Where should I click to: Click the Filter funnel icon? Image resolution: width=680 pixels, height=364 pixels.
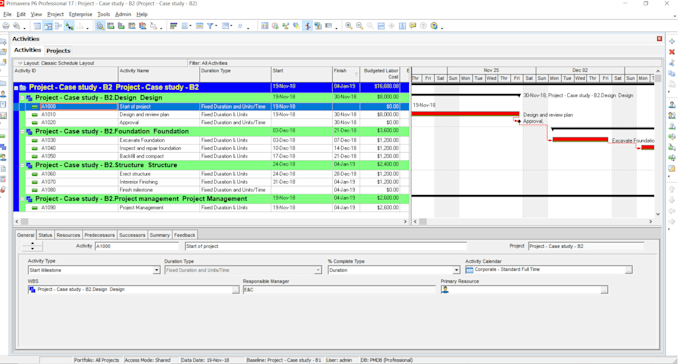tap(210, 26)
